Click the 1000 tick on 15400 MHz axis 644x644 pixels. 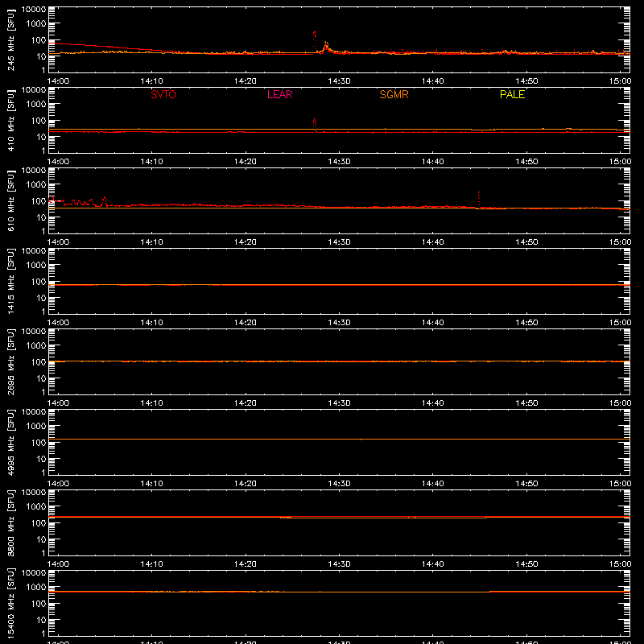point(36,588)
